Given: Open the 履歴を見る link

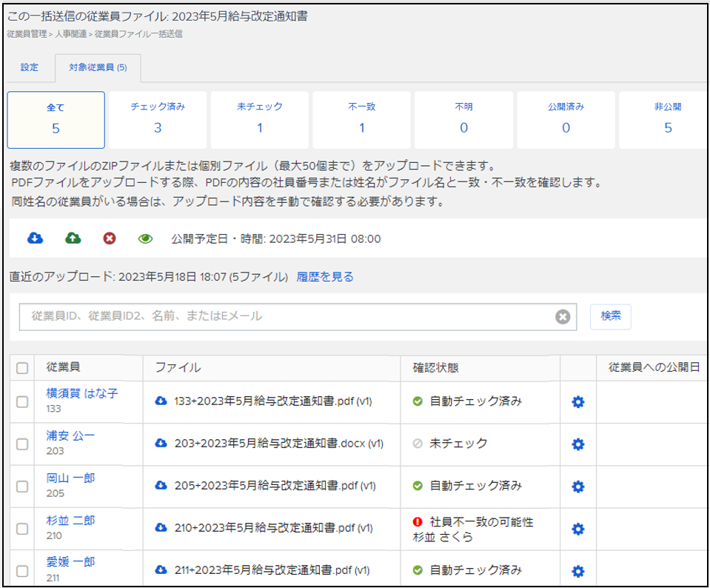Looking at the screenshot, I should point(325,277).
